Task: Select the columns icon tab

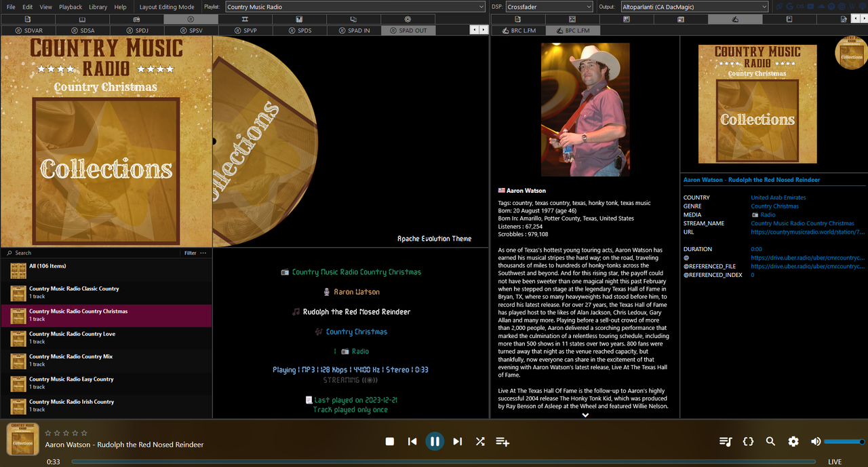Action: click(x=245, y=19)
